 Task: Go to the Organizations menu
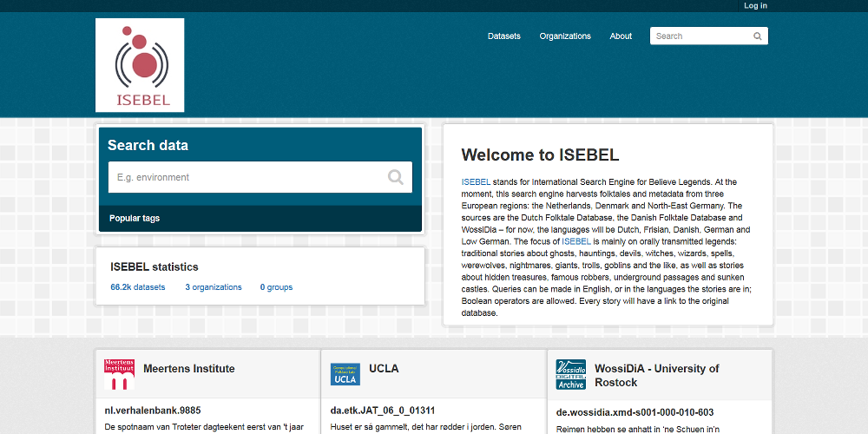point(565,36)
